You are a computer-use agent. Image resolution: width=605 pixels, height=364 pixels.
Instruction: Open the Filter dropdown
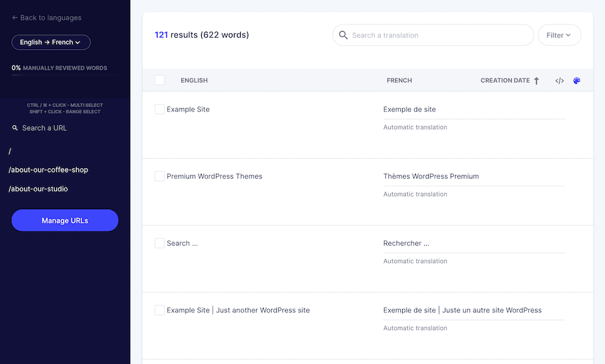pyautogui.click(x=559, y=35)
